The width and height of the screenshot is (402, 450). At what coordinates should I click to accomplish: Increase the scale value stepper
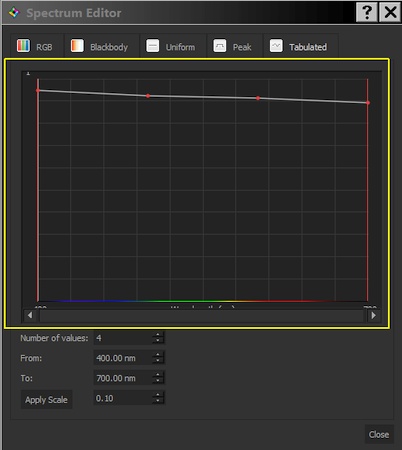(158, 395)
